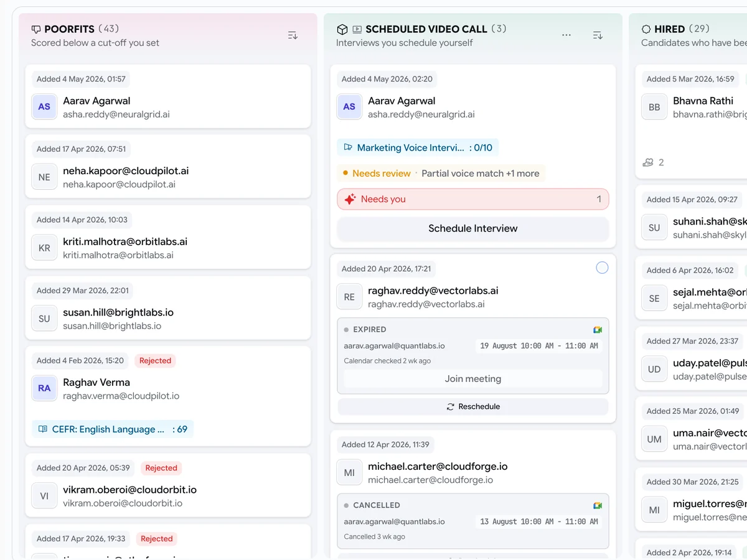Screen dimensions: 747x560
Task: Click 19 August 10:00 AM time slot
Action: click(539, 346)
